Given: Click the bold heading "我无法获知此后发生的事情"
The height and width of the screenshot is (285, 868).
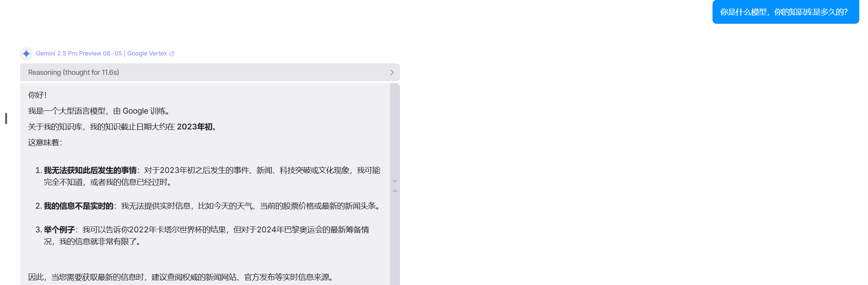Looking at the screenshot, I should [x=90, y=170].
